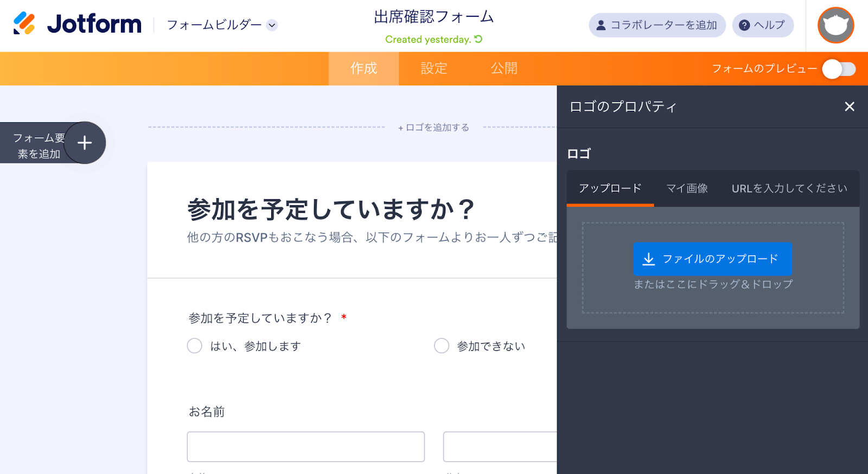The width and height of the screenshot is (868, 474).
Task: Close the ロゴのプロパティ panel
Action: (850, 106)
